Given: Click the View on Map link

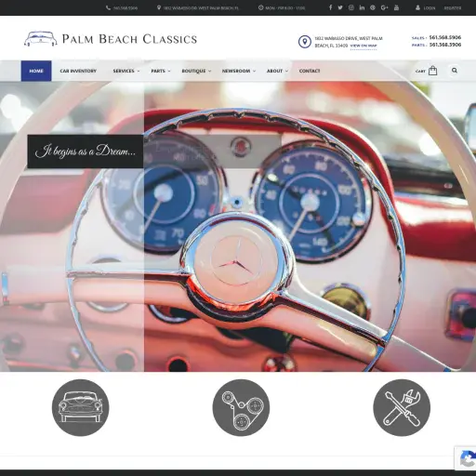Looking at the screenshot, I should [364, 46].
